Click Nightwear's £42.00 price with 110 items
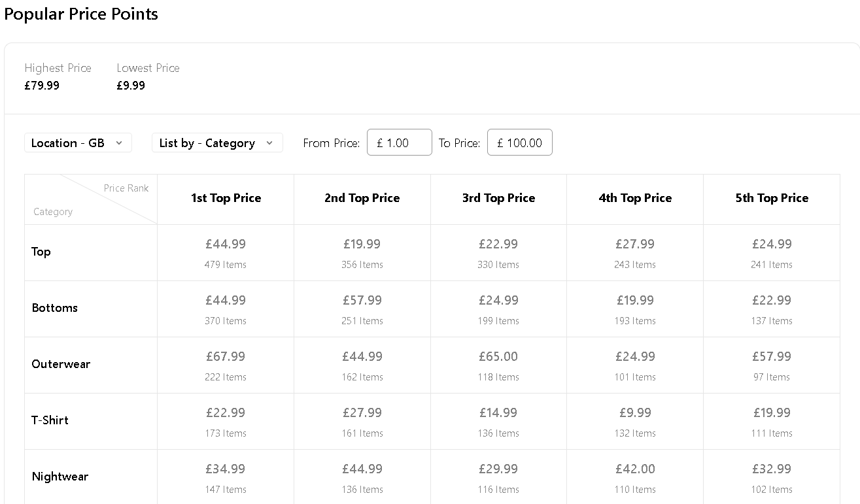The image size is (860, 504). point(635,469)
